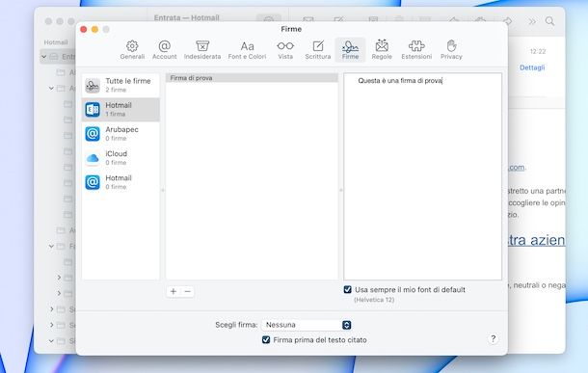Open the Privacy preferences pane
The width and height of the screenshot is (588, 373).
(451, 50)
